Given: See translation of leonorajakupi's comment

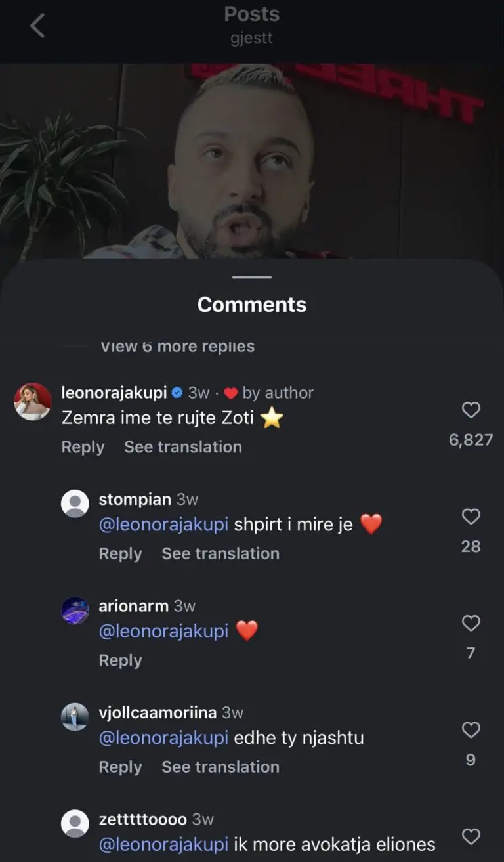Looking at the screenshot, I should coord(182,447).
